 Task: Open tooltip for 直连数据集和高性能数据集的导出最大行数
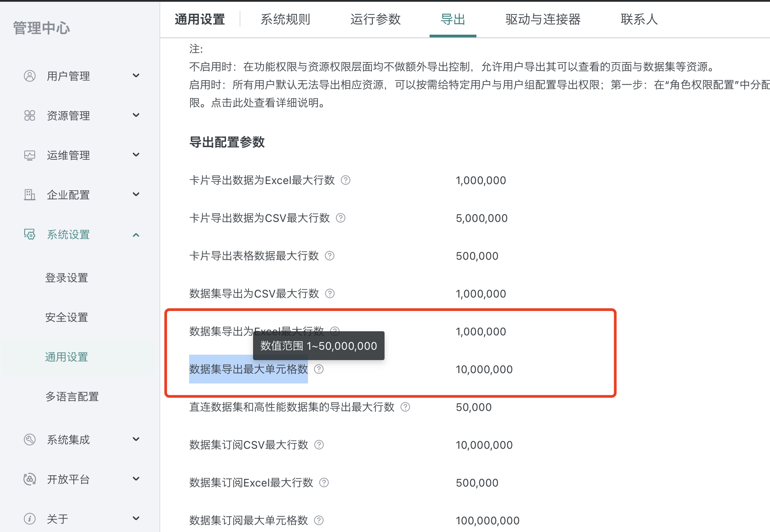pyautogui.click(x=405, y=407)
